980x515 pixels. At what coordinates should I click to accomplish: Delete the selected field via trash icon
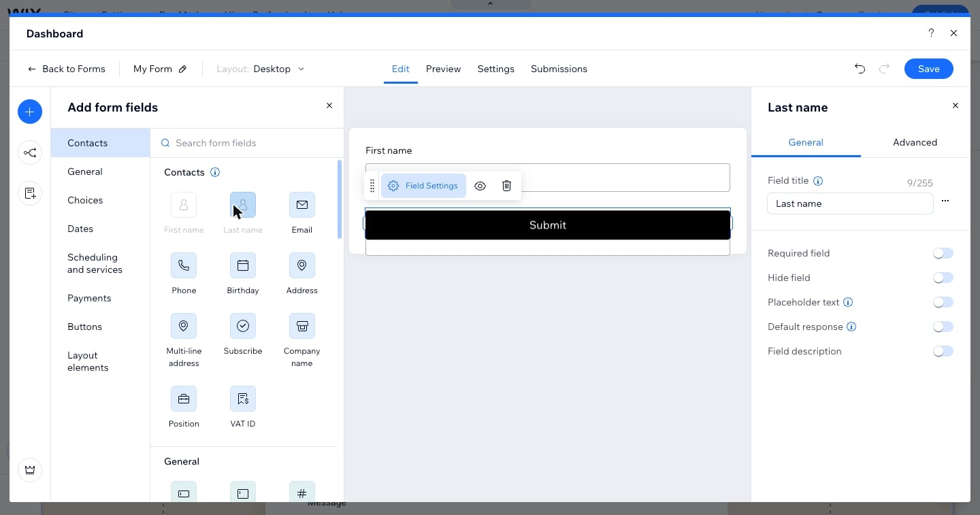click(x=506, y=186)
